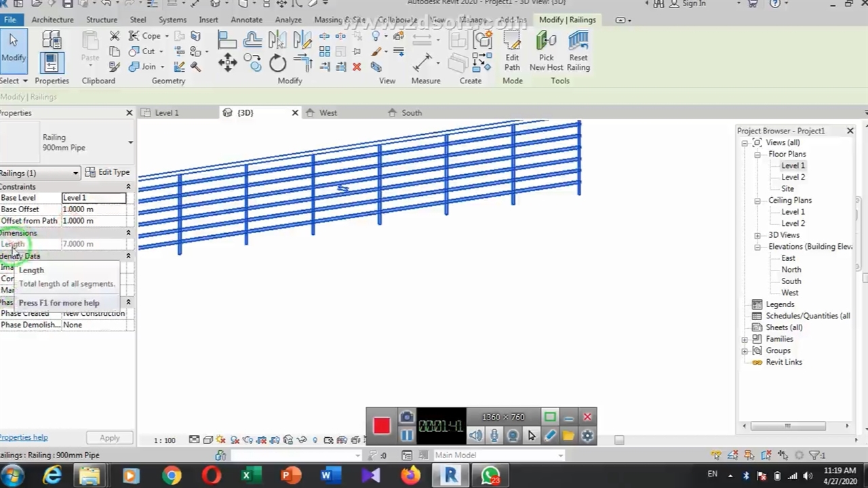The image size is (868, 488).
Task: Stop recording with the red square button
Action: 381,426
